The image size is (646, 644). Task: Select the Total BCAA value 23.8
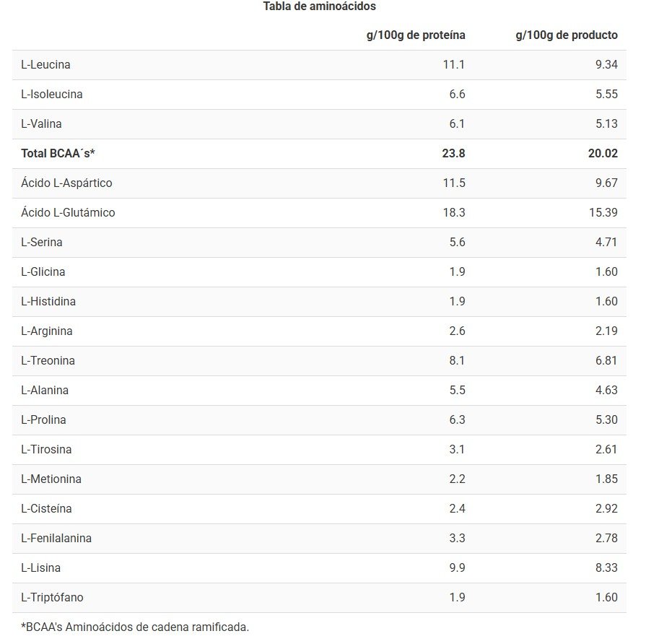pyautogui.click(x=453, y=154)
